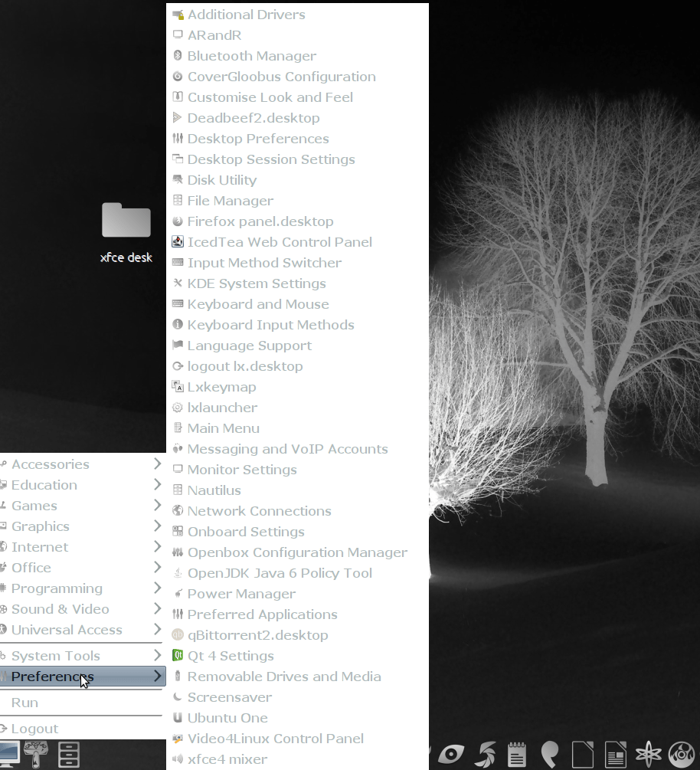The image size is (700, 770).
Task: Select the Preferences menu entry
Action: tap(83, 677)
